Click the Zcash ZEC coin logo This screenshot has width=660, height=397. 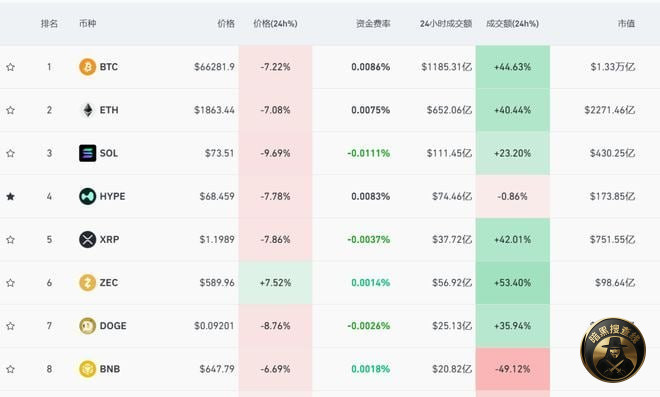pos(88,283)
